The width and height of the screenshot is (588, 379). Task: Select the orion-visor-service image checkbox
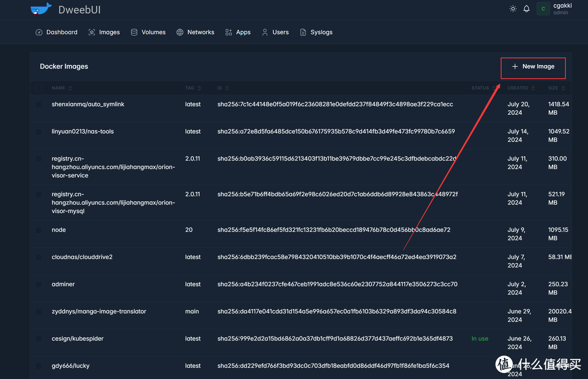tap(38, 159)
